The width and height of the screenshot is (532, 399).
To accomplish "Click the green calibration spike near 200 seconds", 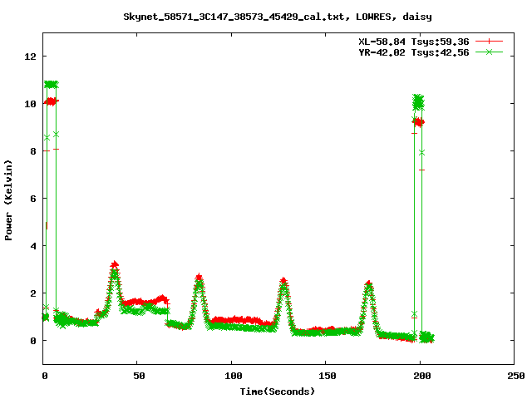I will 418,102.
